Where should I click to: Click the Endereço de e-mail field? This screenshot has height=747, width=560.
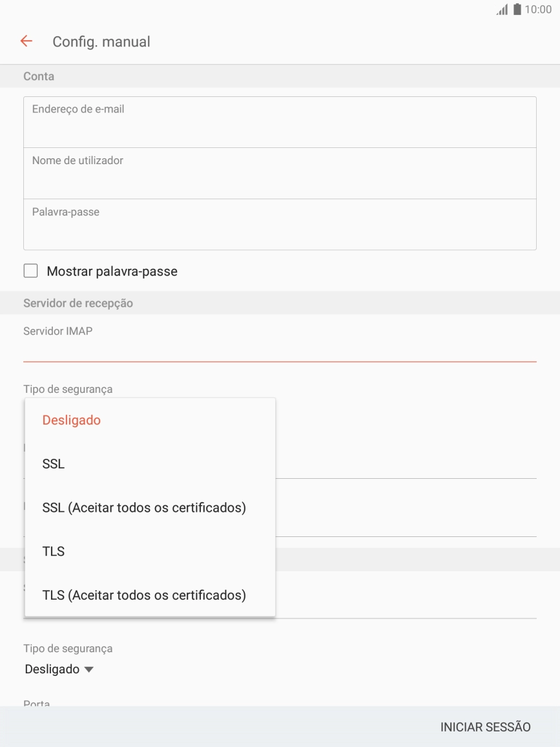(x=279, y=121)
